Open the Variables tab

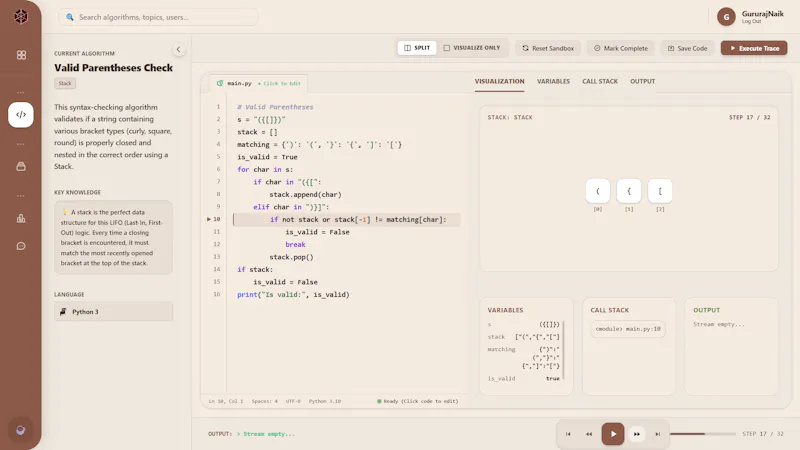point(553,82)
